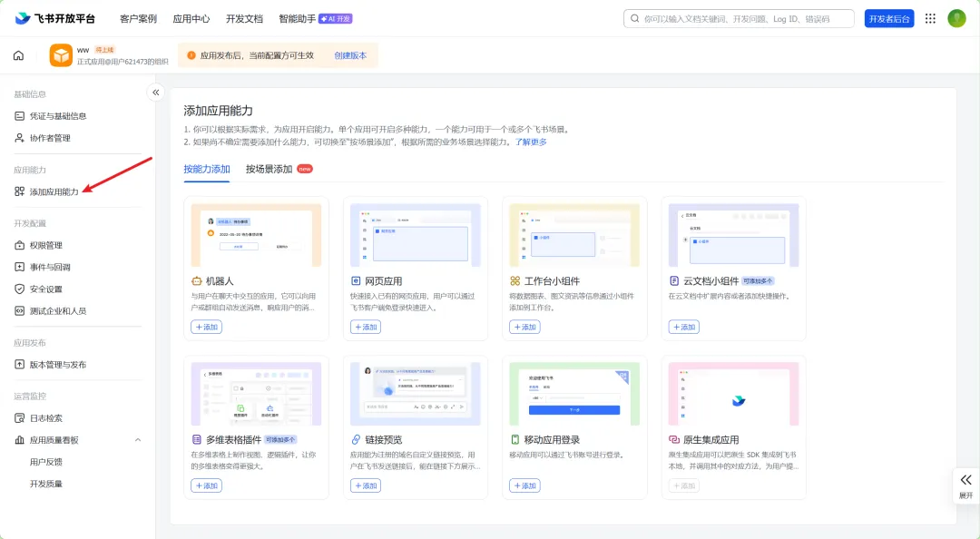Click the 安全设置 shield icon

point(19,289)
